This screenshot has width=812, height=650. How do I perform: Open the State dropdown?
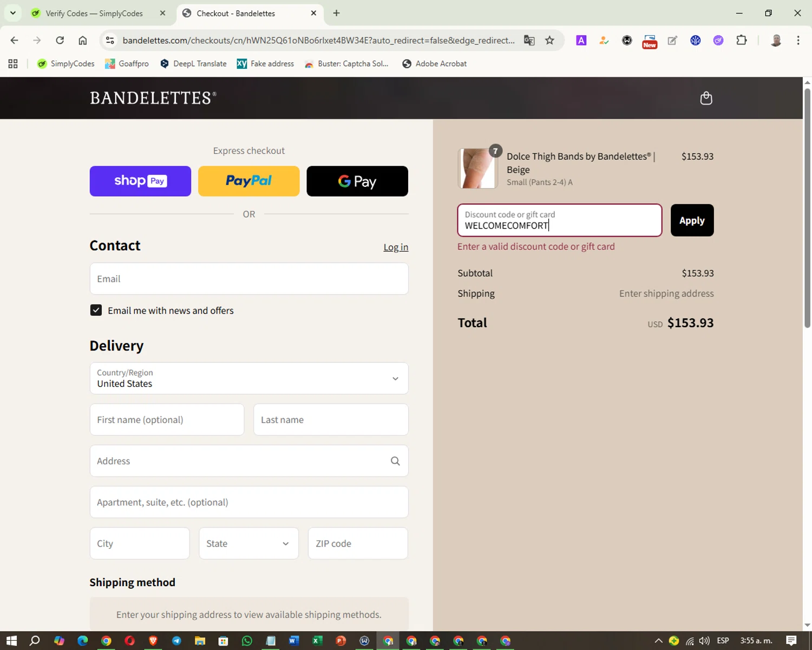(248, 543)
